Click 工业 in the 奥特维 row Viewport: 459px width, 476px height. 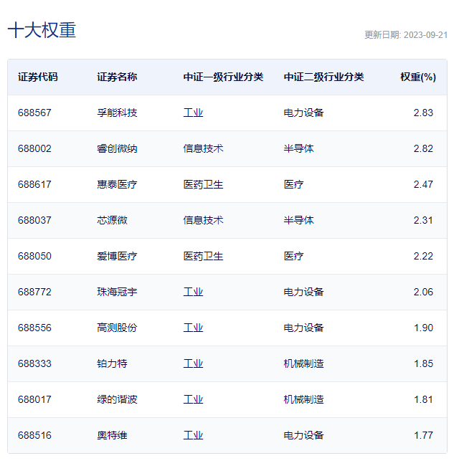click(193, 435)
